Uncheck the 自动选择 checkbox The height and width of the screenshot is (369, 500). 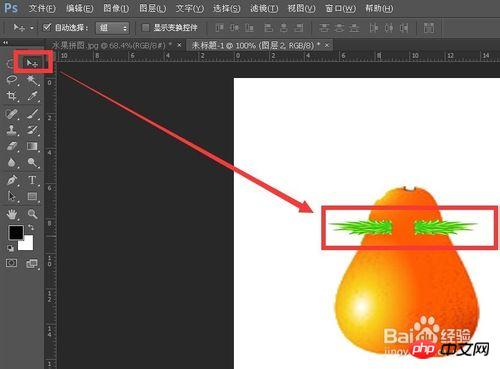tap(47, 27)
